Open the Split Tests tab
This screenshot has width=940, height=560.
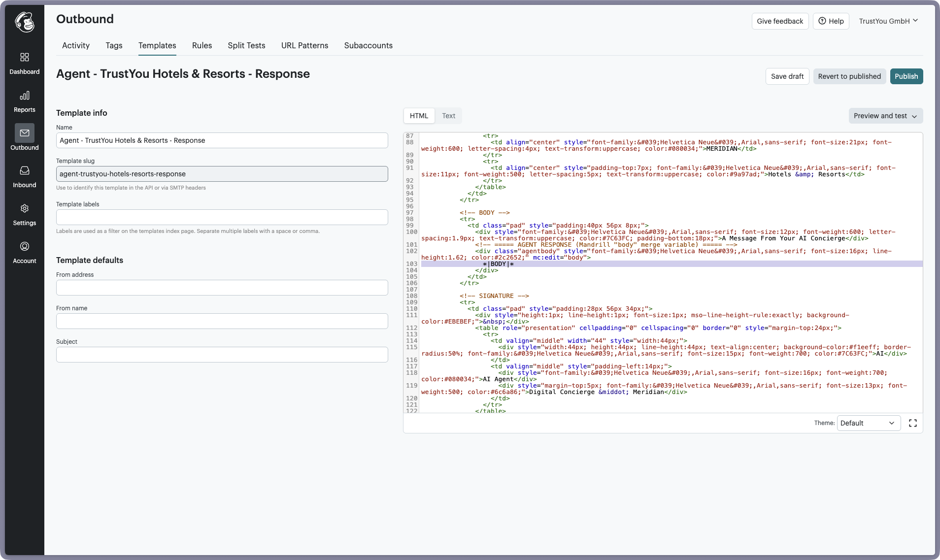point(246,45)
